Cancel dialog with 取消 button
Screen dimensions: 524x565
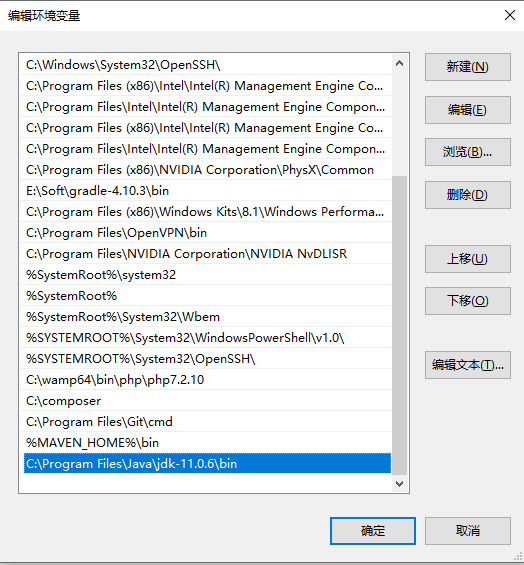click(467, 531)
